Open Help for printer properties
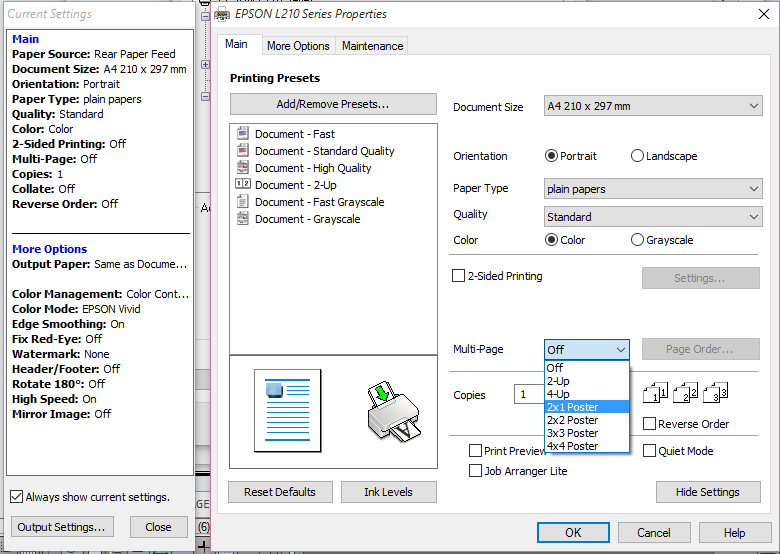The height and width of the screenshot is (554, 780). (x=734, y=533)
